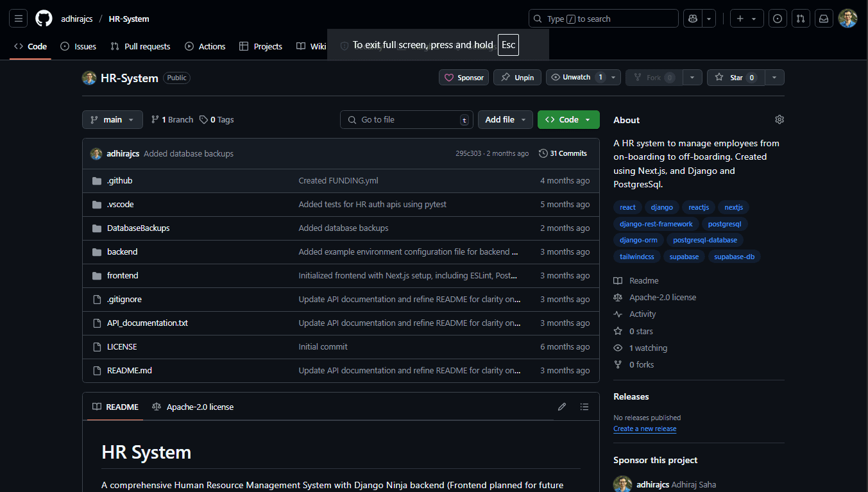The image size is (868, 492).
Task: Click the adhirajcs commit author avatar
Action: click(x=96, y=153)
